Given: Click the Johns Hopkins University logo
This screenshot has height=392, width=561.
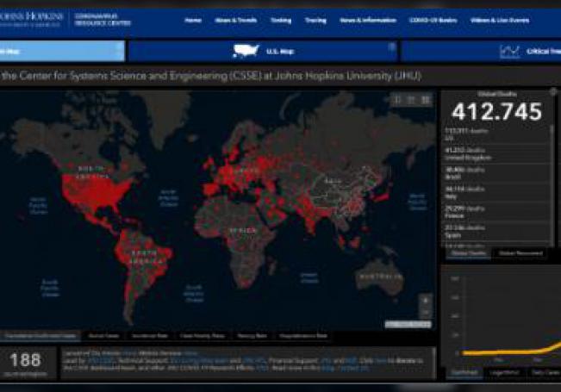Looking at the screenshot, I should coord(33,19).
